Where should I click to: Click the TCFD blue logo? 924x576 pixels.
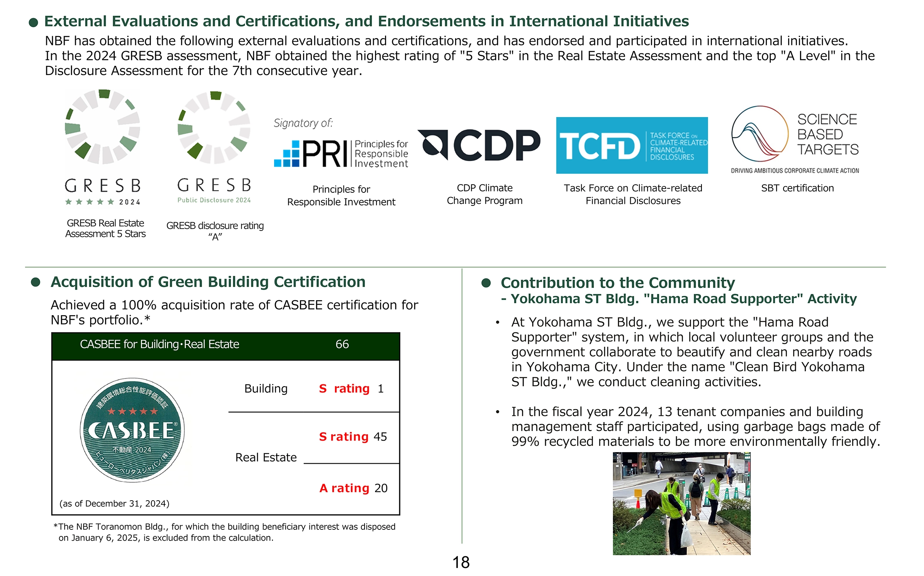(632, 145)
